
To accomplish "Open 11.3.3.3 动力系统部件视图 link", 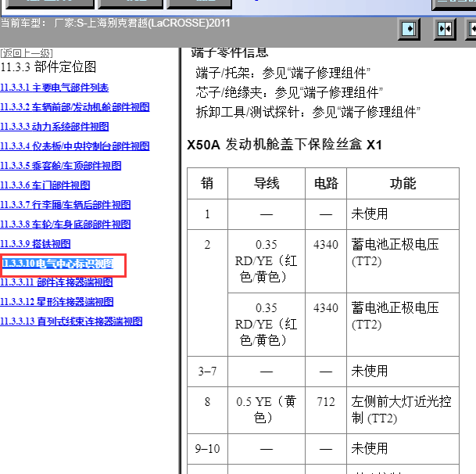I will 55,127.
